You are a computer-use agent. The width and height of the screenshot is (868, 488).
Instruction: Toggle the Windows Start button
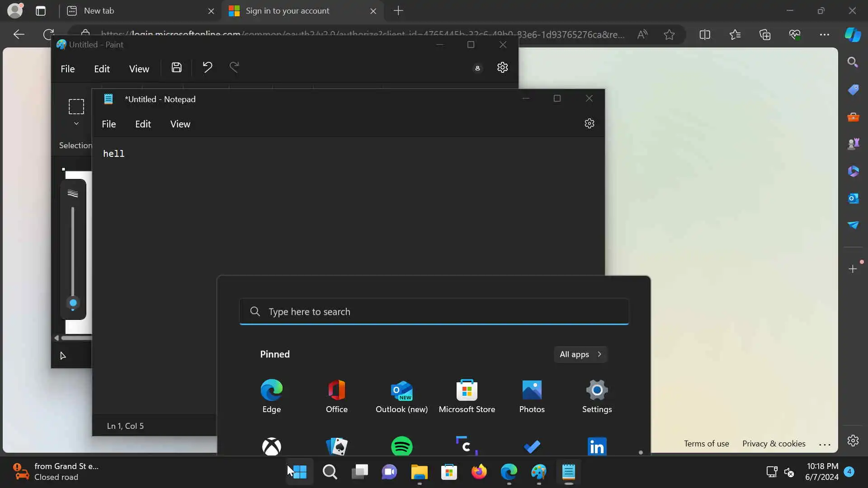[299, 472]
